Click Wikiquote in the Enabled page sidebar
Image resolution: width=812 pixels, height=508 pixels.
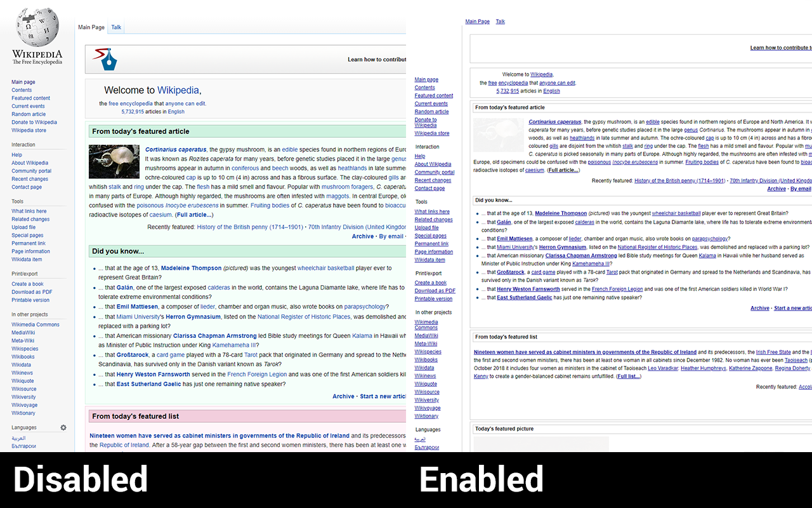pos(426,384)
